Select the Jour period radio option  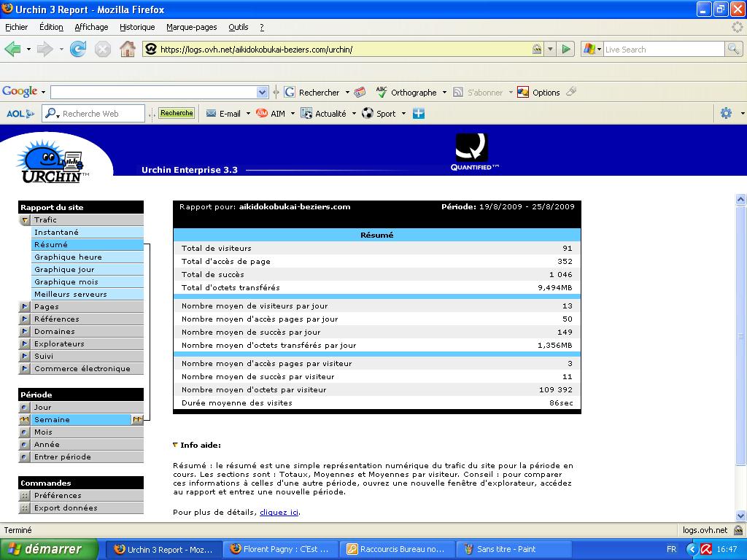pos(24,407)
